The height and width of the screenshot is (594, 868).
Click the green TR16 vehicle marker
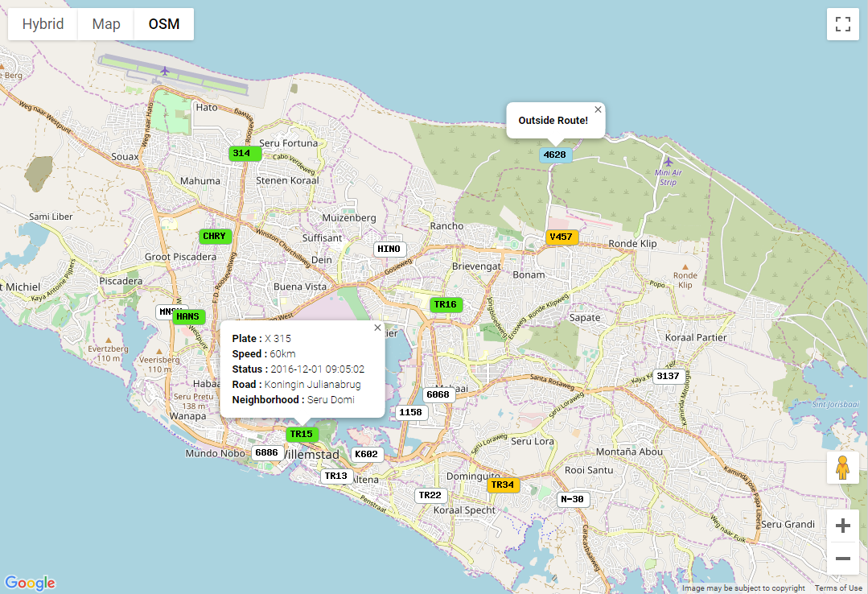click(x=446, y=304)
